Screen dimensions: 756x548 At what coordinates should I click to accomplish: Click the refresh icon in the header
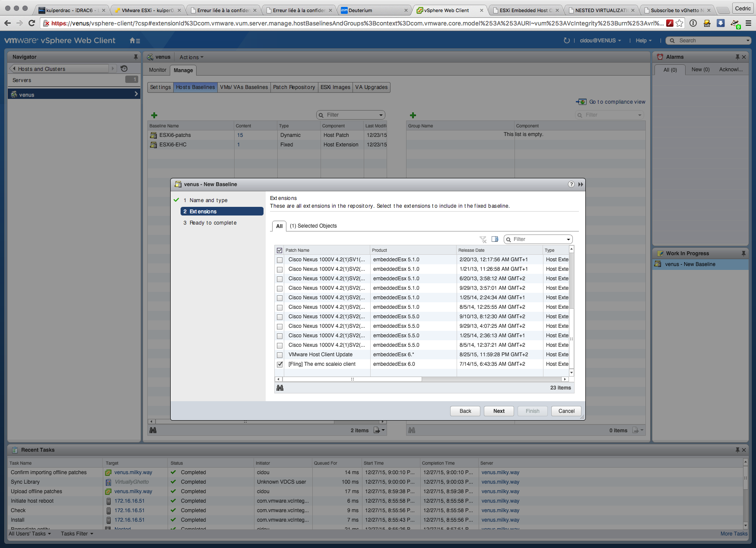pos(566,41)
